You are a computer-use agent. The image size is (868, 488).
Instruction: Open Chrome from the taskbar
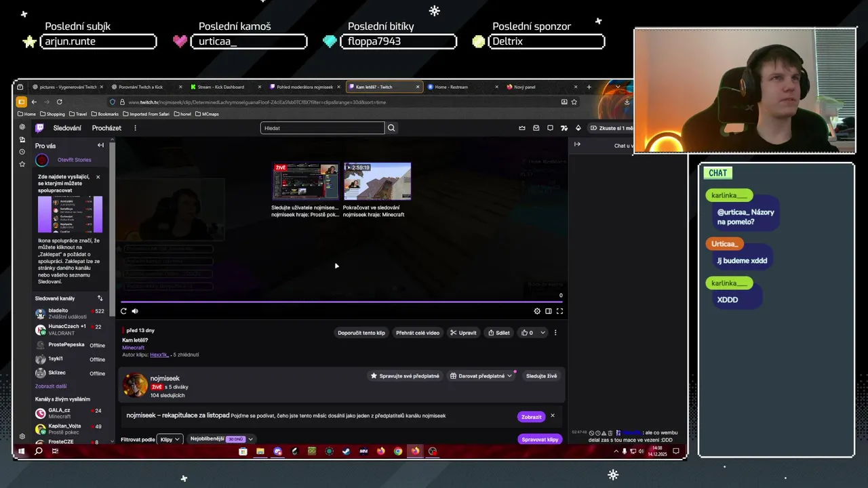(x=398, y=451)
